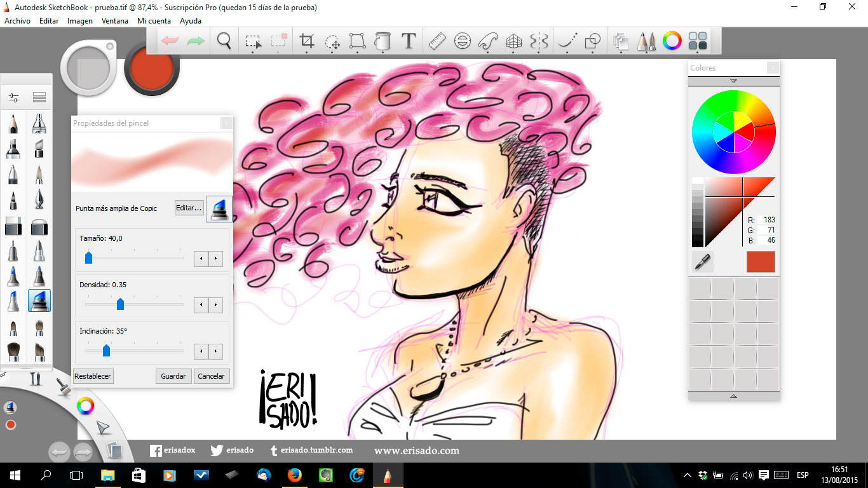Pick color with the eyedropper in Colores

coord(702,262)
